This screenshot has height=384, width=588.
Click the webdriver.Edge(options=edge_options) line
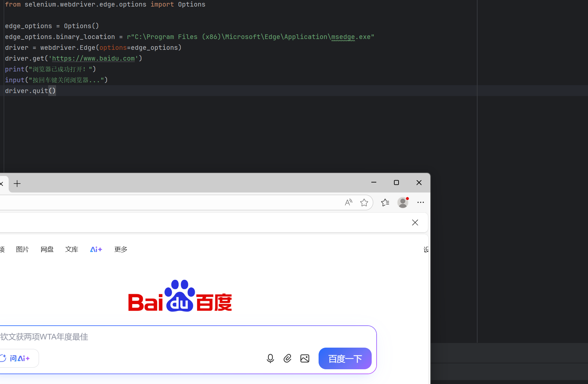coord(93,48)
